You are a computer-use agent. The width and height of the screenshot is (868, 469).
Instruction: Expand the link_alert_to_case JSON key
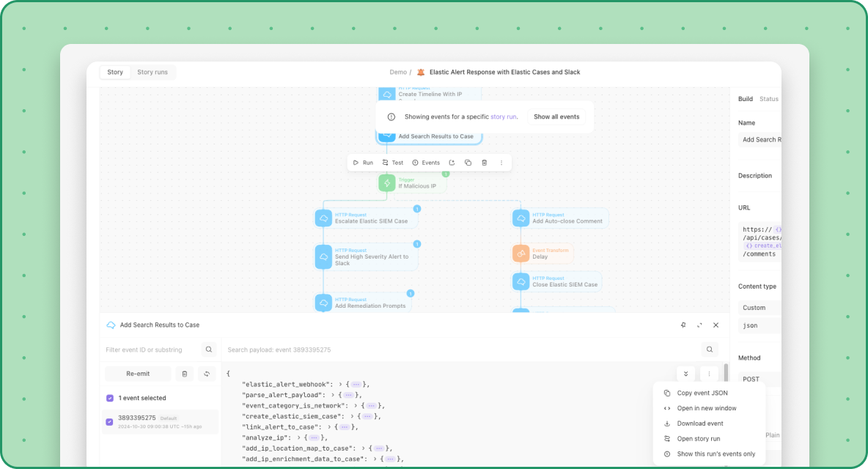[x=329, y=427]
